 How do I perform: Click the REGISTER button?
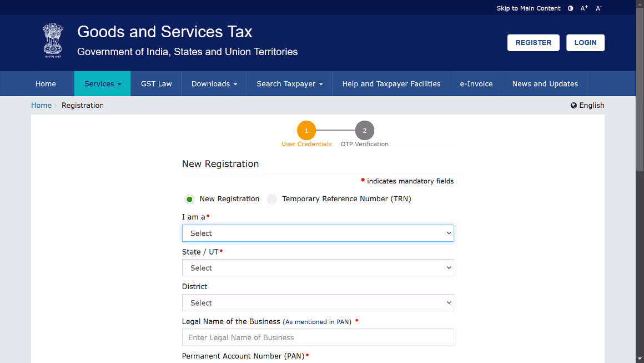click(x=533, y=43)
